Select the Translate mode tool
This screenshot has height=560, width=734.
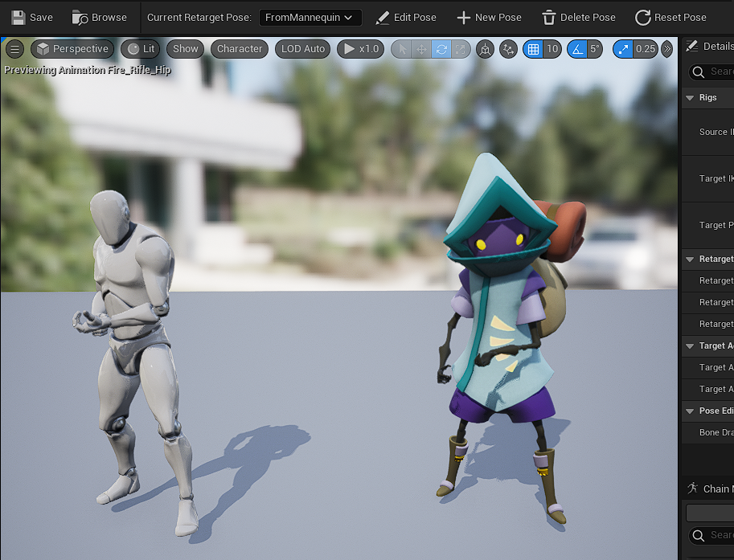coord(421,49)
